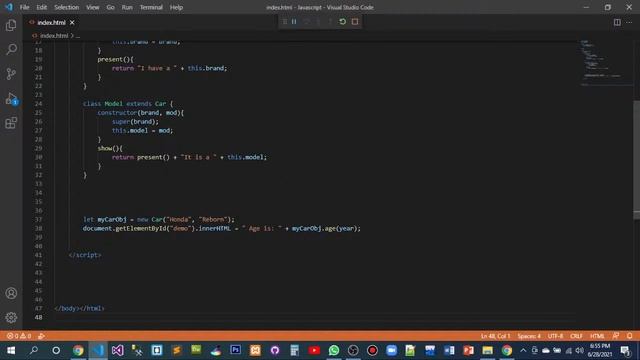Image resolution: width=640 pixels, height=360 pixels.
Task: Switch to the VS Code taskbar icon
Action: coord(98,350)
